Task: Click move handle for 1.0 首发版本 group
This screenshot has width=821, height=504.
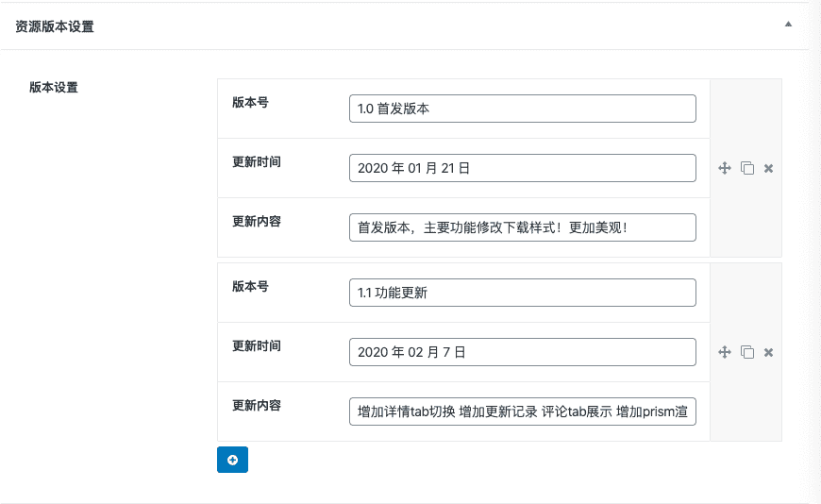Action: 725,168
